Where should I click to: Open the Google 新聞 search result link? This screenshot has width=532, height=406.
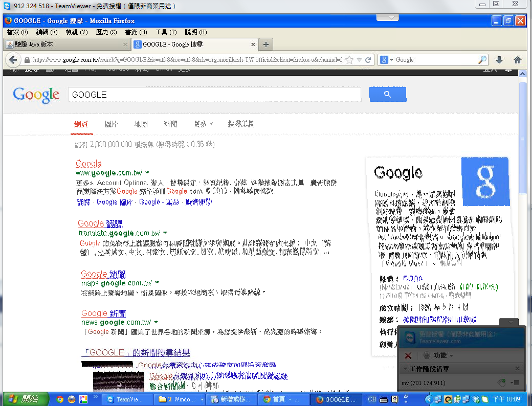[103, 313]
